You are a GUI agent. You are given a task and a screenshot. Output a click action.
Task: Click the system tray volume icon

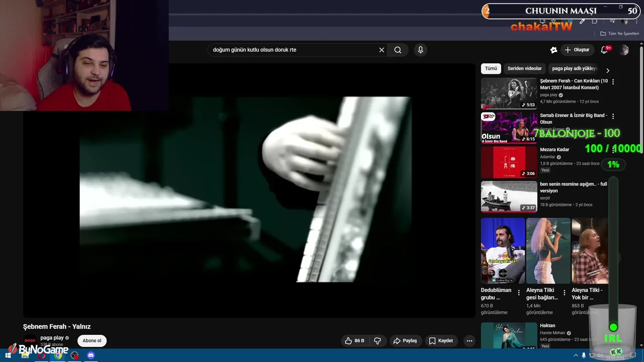[x=600, y=355]
